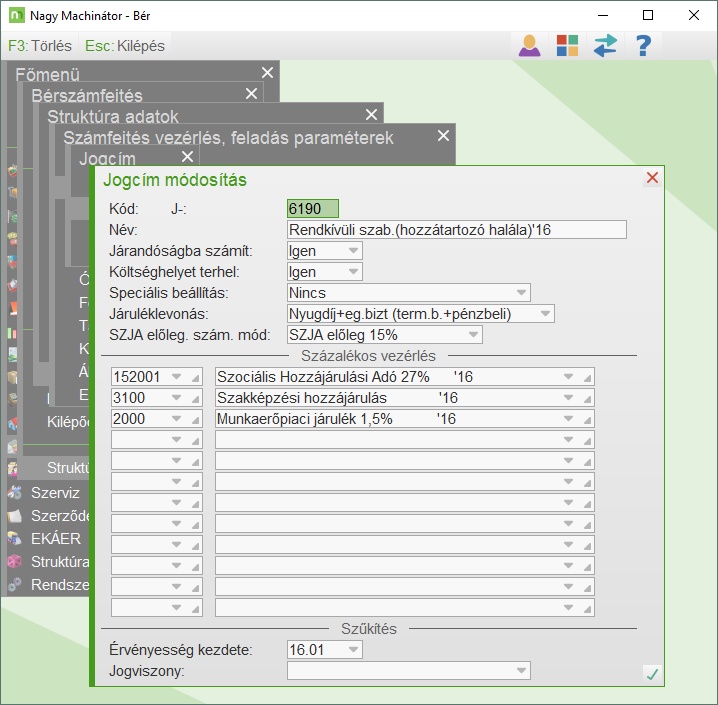This screenshot has height=705, width=718.
Task: Open the Járandóságba számít dropdown
Action: pos(354,250)
